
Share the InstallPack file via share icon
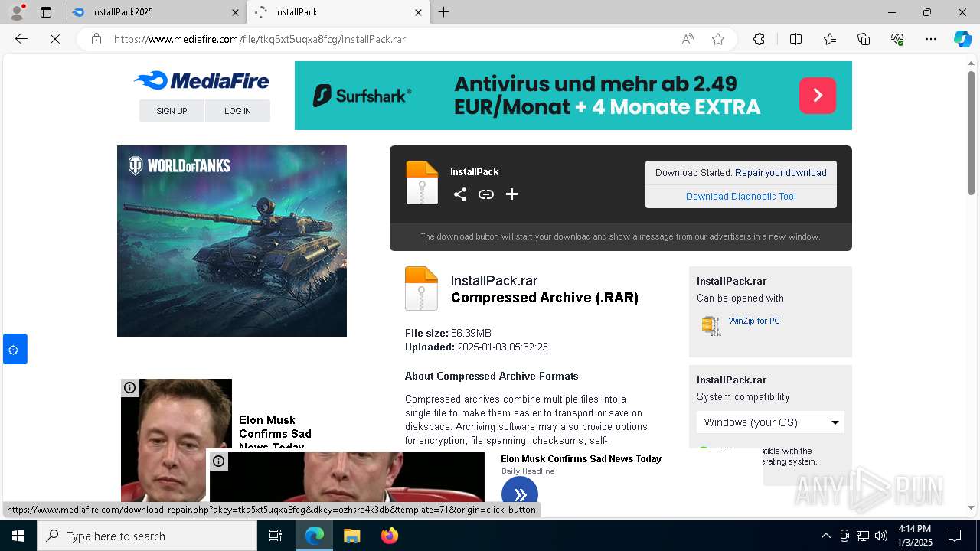point(460,194)
